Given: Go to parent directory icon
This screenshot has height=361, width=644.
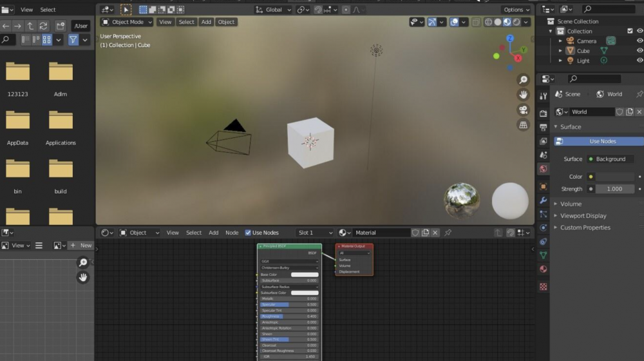Looking at the screenshot, I should click(30, 26).
